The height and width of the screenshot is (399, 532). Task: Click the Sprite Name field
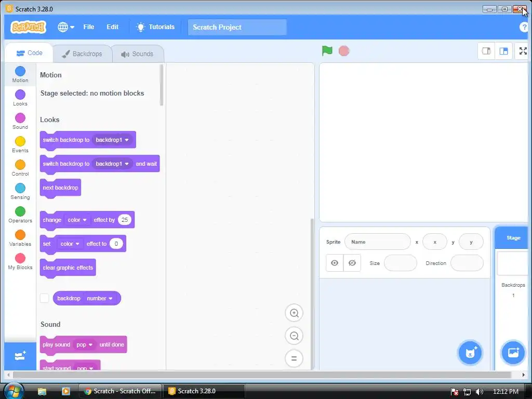(x=377, y=242)
